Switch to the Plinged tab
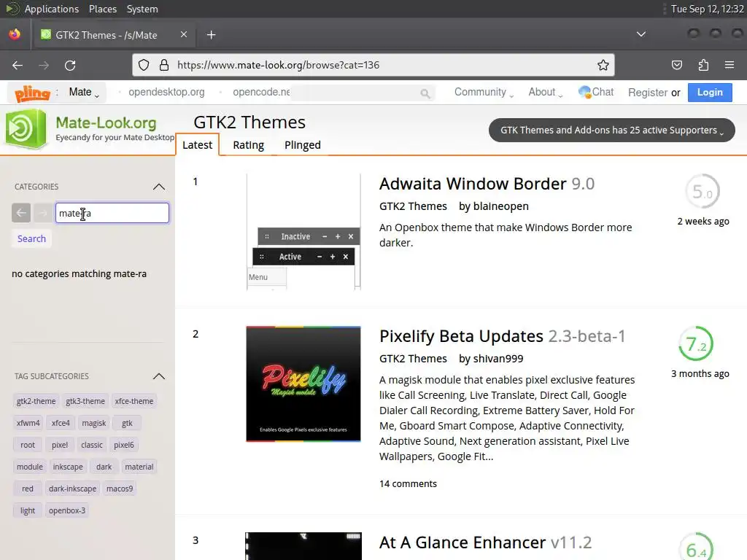Image resolution: width=747 pixels, height=560 pixels. [x=303, y=145]
